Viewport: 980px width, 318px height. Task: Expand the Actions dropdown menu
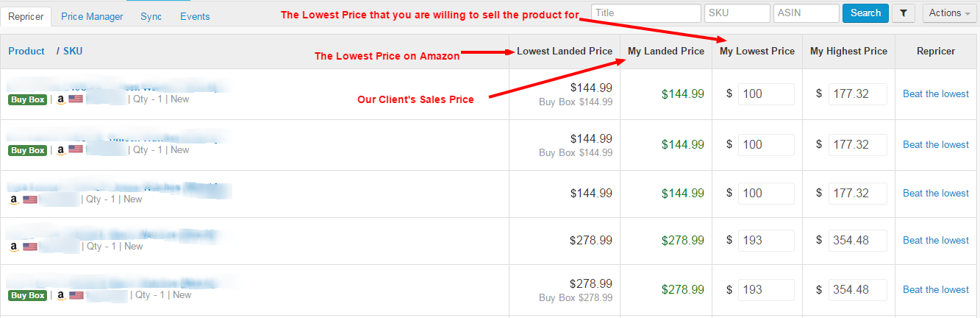(x=949, y=13)
